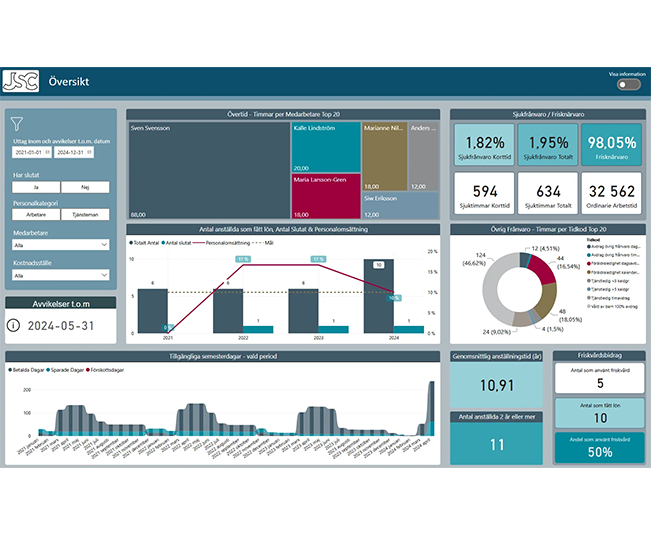
Task: Click the Översikt page title
Action: coord(69,81)
